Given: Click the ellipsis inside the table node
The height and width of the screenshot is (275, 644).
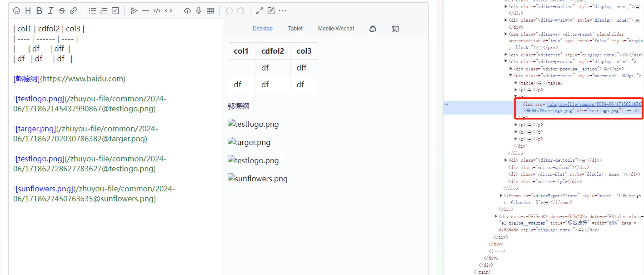Looking at the screenshot, I should pyautogui.click(x=539, y=83).
